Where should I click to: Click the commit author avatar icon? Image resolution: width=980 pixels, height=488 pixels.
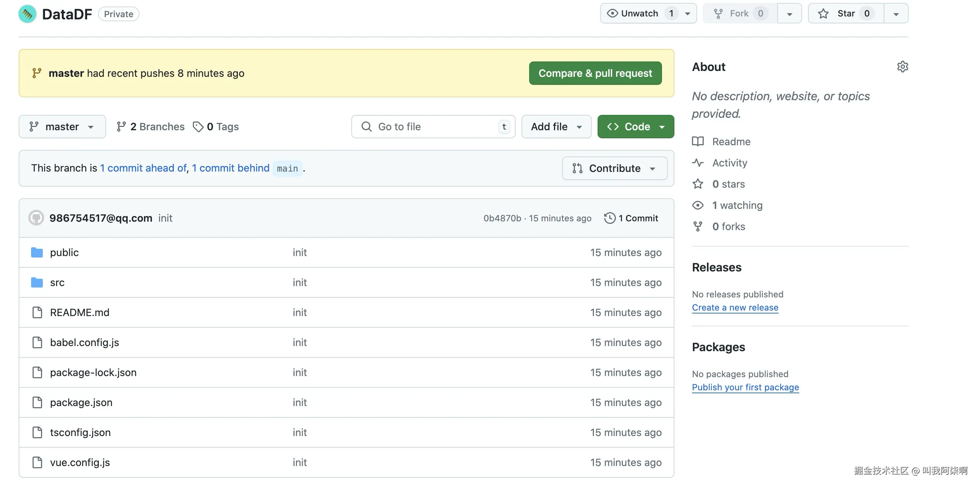(36, 218)
